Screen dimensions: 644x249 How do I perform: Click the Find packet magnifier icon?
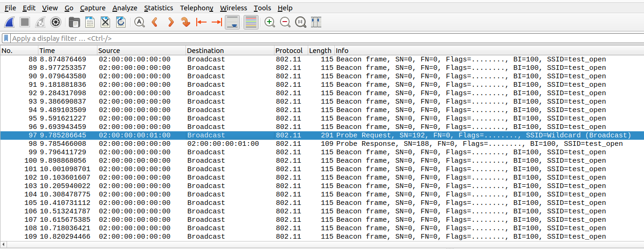(x=139, y=22)
